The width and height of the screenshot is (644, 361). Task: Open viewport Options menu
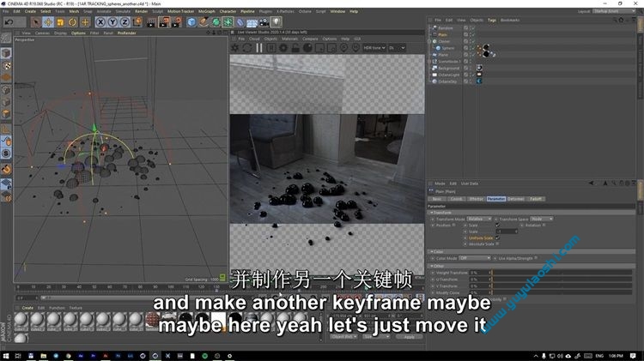78,33
